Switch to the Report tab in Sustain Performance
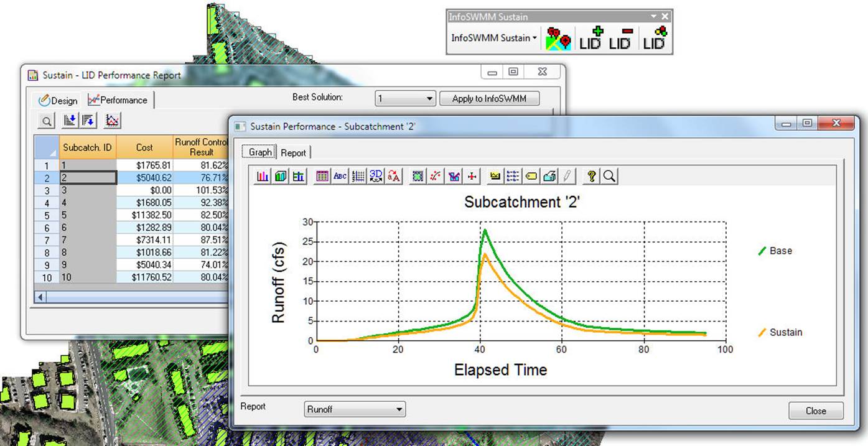This screenshot has height=446, width=868. click(293, 152)
